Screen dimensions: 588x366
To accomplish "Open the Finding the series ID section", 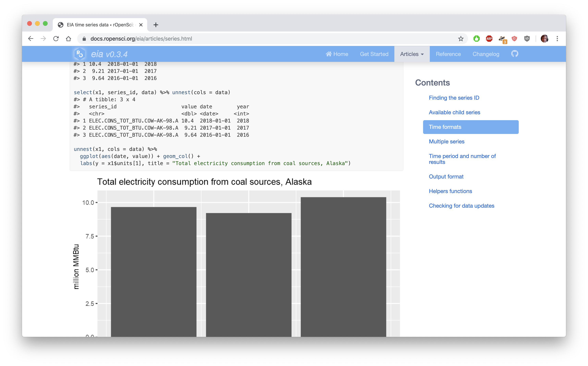I will (454, 98).
